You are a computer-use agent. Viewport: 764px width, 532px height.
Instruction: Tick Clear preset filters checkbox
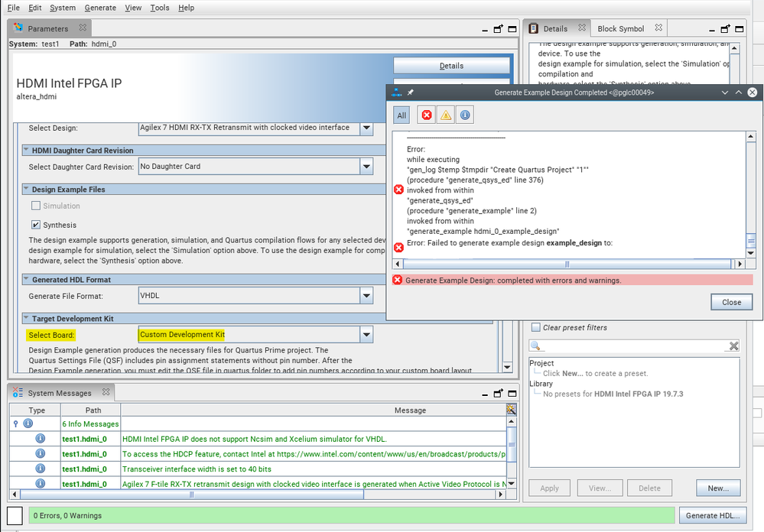point(535,327)
